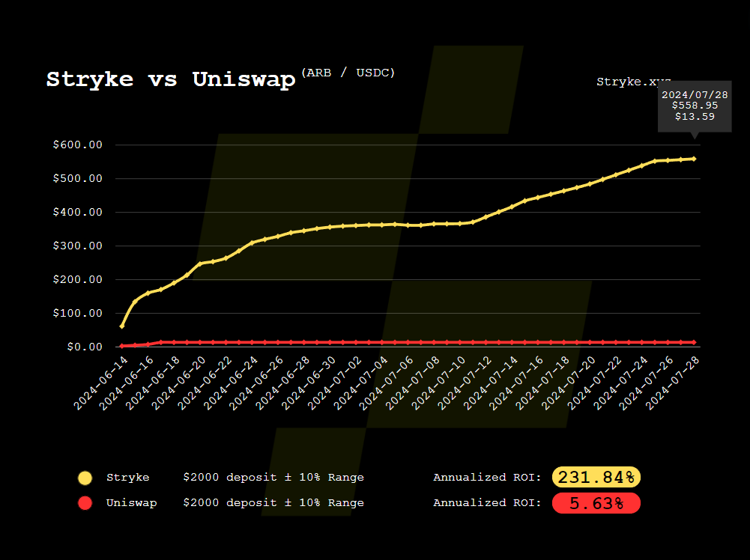Click the 2024-07-16 x-axis date label
750x560 pixels.
(517, 383)
